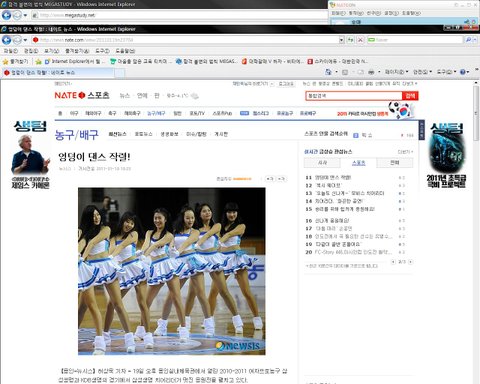Click the NATE sports logo
This screenshot has height=384, width=480.
click(82, 95)
